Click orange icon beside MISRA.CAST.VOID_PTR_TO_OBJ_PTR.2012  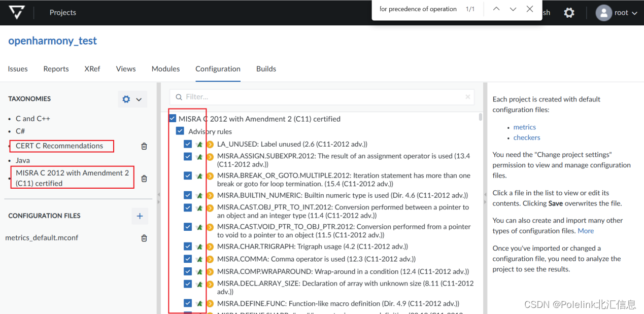click(x=210, y=227)
